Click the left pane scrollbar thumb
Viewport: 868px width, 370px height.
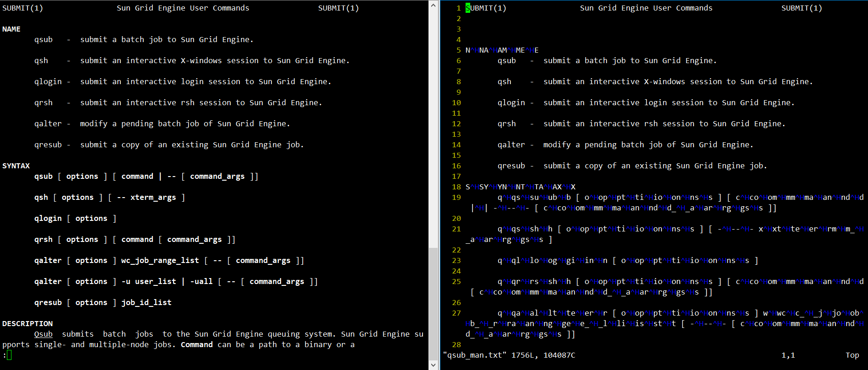(433, 304)
